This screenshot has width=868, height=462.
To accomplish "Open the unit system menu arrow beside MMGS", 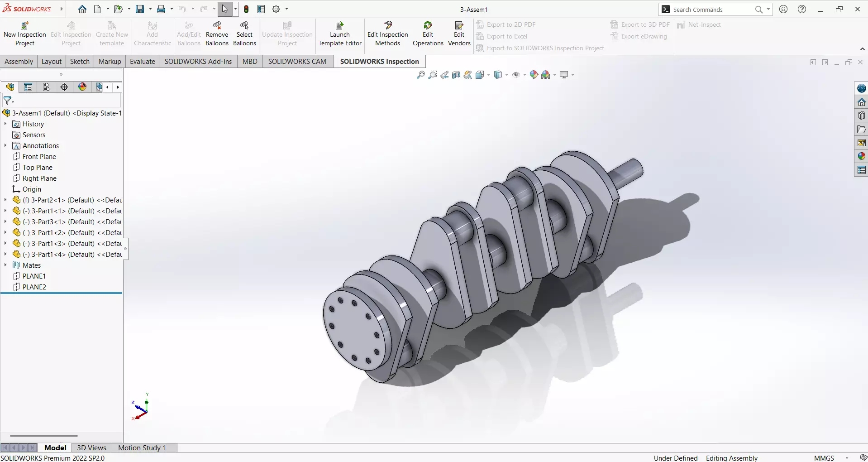I will 847,458.
